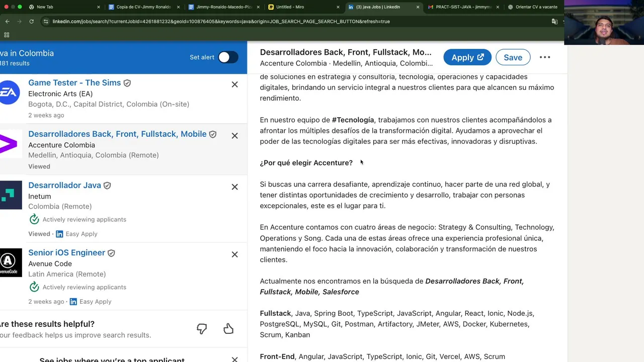The height and width of the screenshot is (362, 644).
Task: Click verified badge beside Desarrolladores Back, Front title
Action: pyautogui.click(x=213, y=134)
